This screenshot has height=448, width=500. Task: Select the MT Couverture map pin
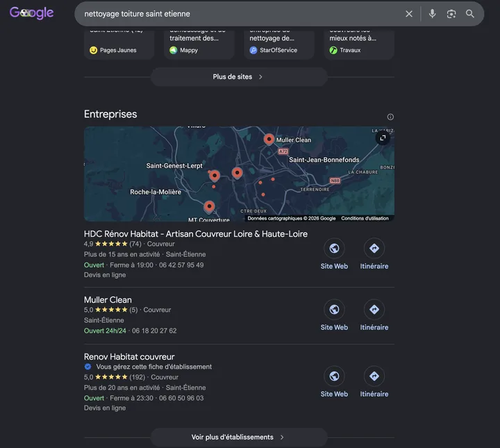pos(209,206)
